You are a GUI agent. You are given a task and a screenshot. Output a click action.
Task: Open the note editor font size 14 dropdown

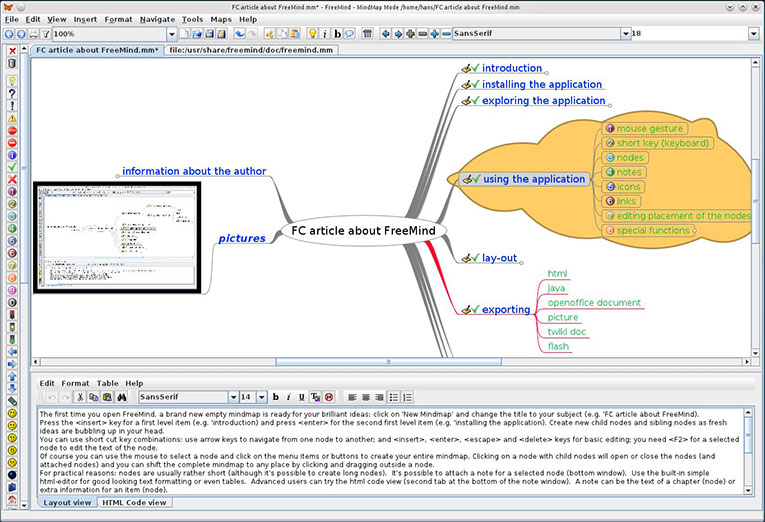click(262, 397)
